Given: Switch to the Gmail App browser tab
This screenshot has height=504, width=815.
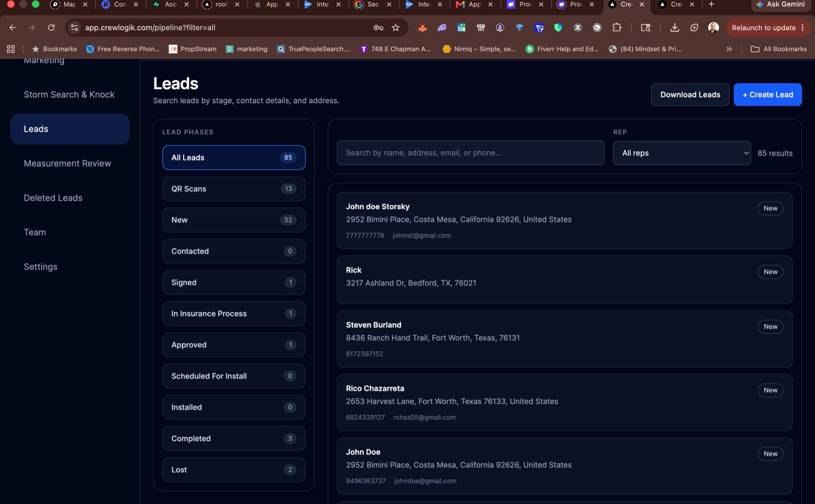Looking at the screenshot, I should pyautogui.click(x=474, y=4).
